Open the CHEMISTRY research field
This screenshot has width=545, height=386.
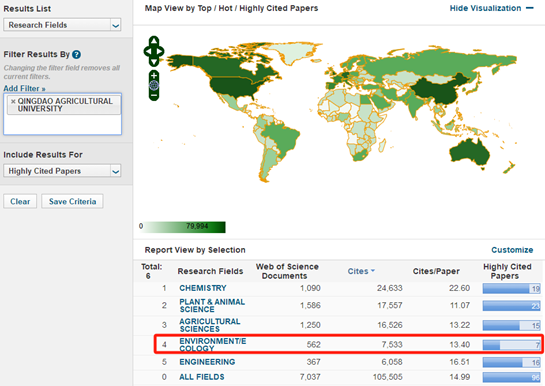[203, 288]
